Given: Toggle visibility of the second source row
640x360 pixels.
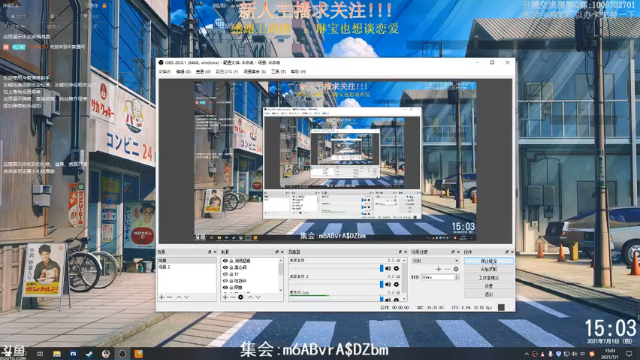Looking at the screenshot, I should (225, 267).
